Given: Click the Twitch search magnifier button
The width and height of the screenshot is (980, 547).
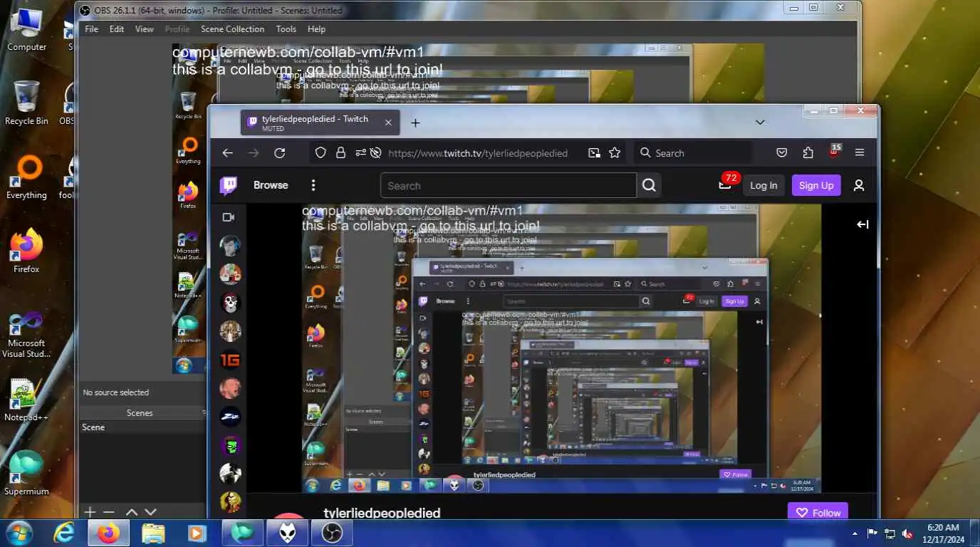Looking at the screenshot, I should (x=649, y=185).
